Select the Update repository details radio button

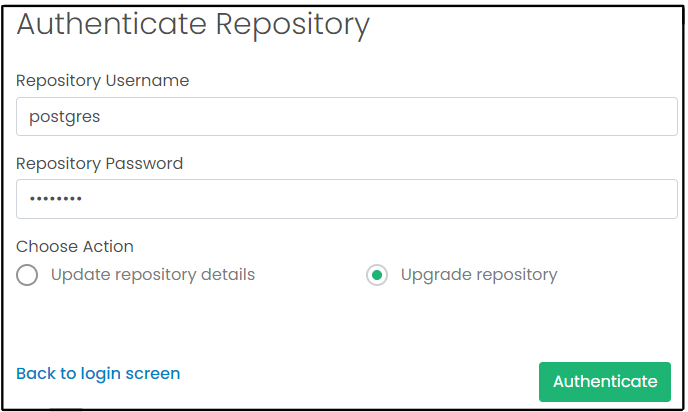(27, 275)
